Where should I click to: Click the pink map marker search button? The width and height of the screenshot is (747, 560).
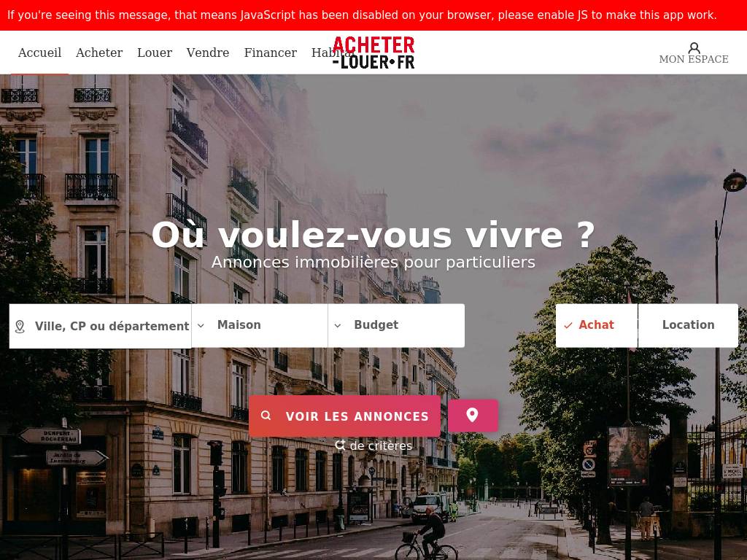[x=473, y=416]
